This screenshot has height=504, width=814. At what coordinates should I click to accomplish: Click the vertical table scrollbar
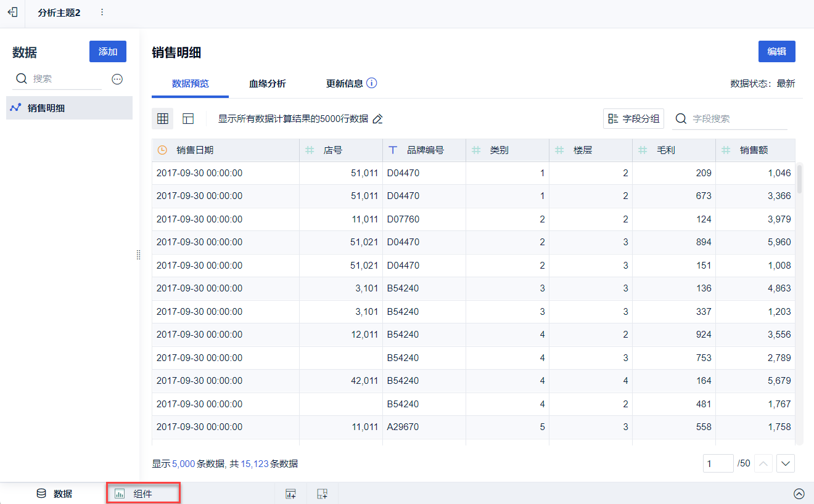click(x=799, y=179)
